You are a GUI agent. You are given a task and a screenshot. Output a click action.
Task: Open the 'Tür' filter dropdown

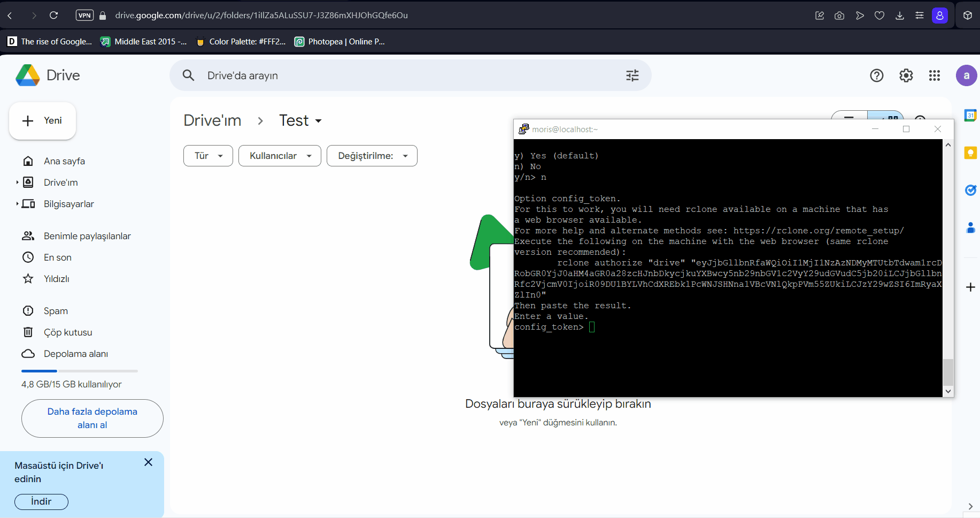pos(208,156)
